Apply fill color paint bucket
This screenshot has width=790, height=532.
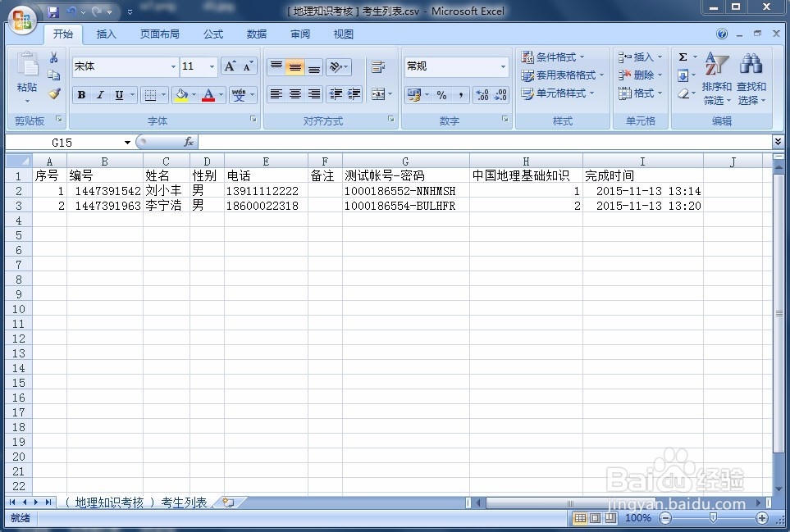click(180, 94)
